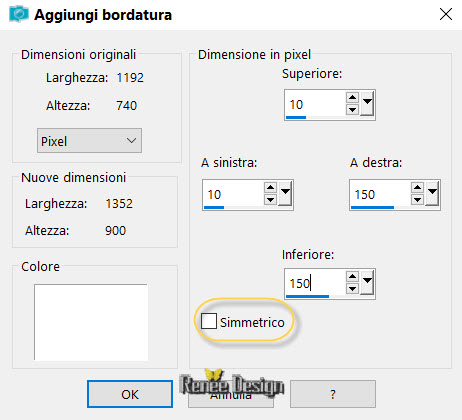The image size is (462, 420).
Task: Expand the A destra slider popup arrow
Action: click(432, 194)
